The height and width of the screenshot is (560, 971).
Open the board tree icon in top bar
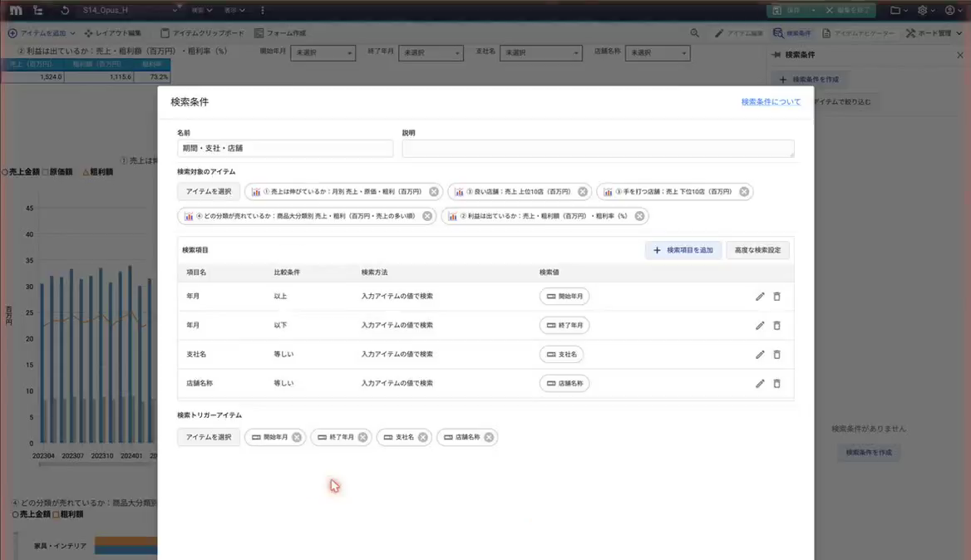pos(37,11)
